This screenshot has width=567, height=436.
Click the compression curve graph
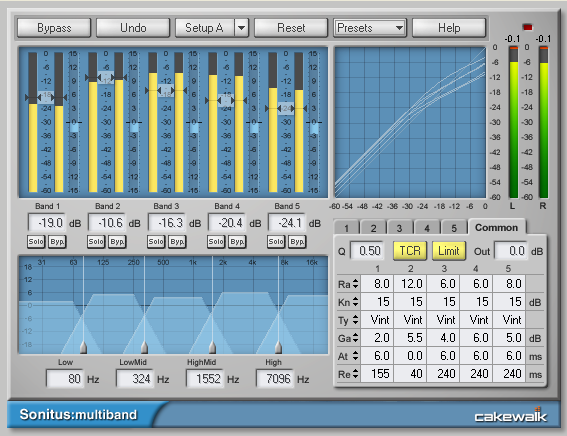[x=410, y=122]
